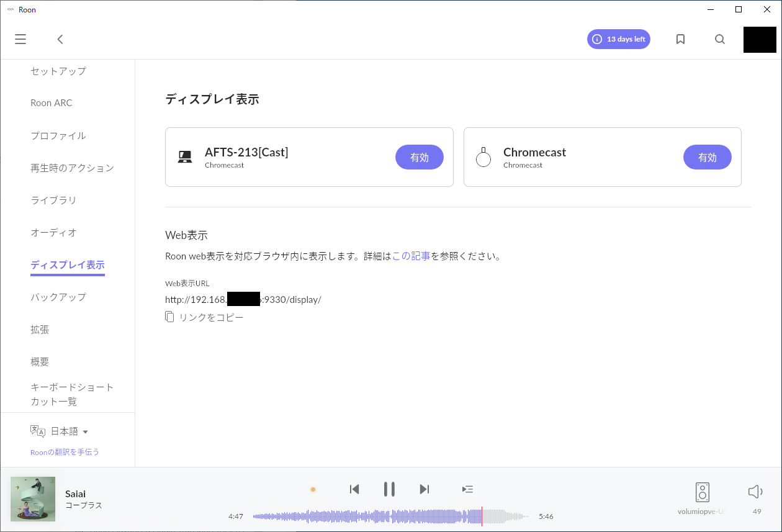This screenshot has height=532, width=782.
Task: Click the Web表示URL field label
Action: pos(187,283)
